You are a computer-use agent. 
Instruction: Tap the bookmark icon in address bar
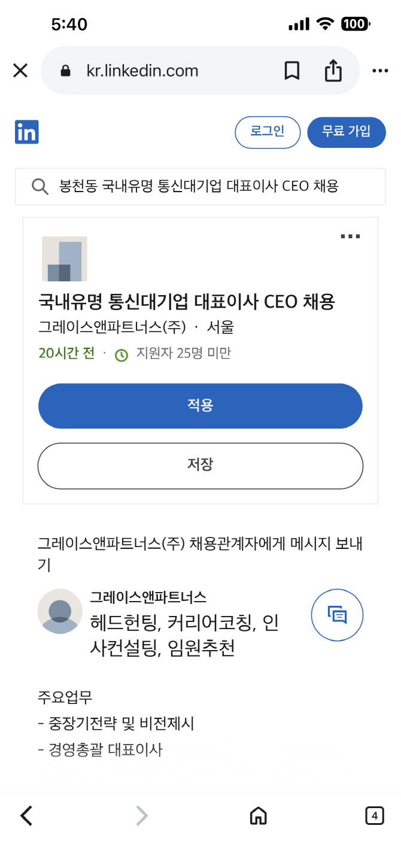click(x=291, y=71)
